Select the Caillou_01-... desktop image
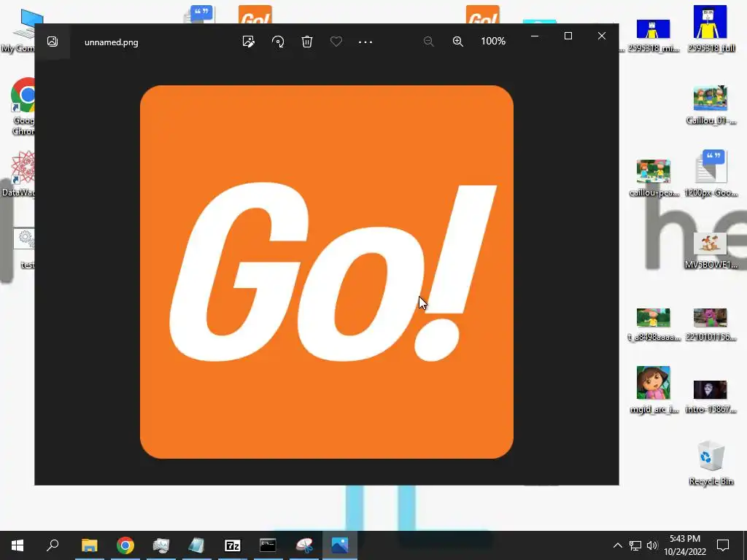The height and width of the screenshot is (560, 747). [711, 105]
